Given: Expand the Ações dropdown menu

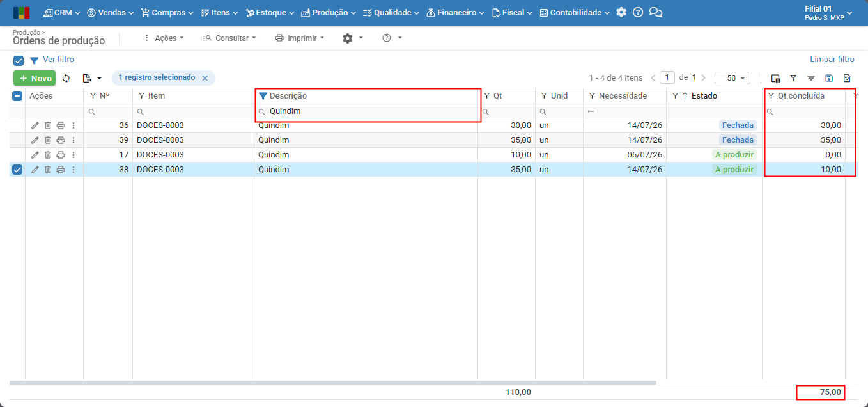Looking at the screenshot, I should 164,38.
